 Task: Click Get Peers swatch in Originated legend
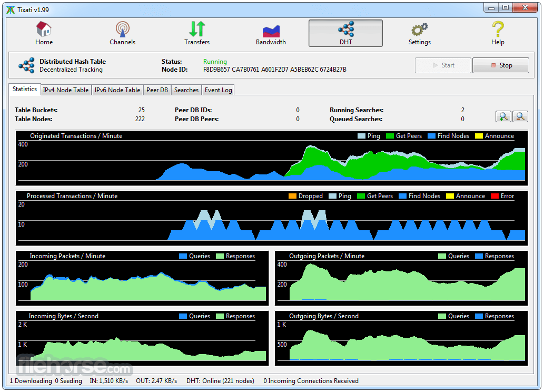point(390,136)
